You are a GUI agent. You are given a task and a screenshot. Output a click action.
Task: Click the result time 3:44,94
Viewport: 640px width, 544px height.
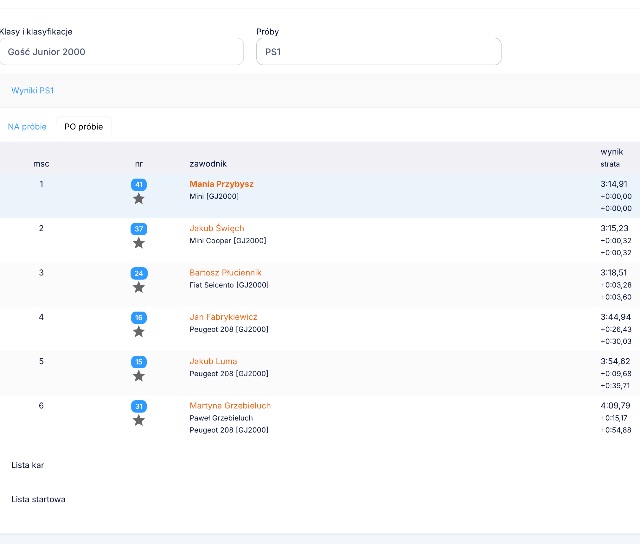(616, 317)
